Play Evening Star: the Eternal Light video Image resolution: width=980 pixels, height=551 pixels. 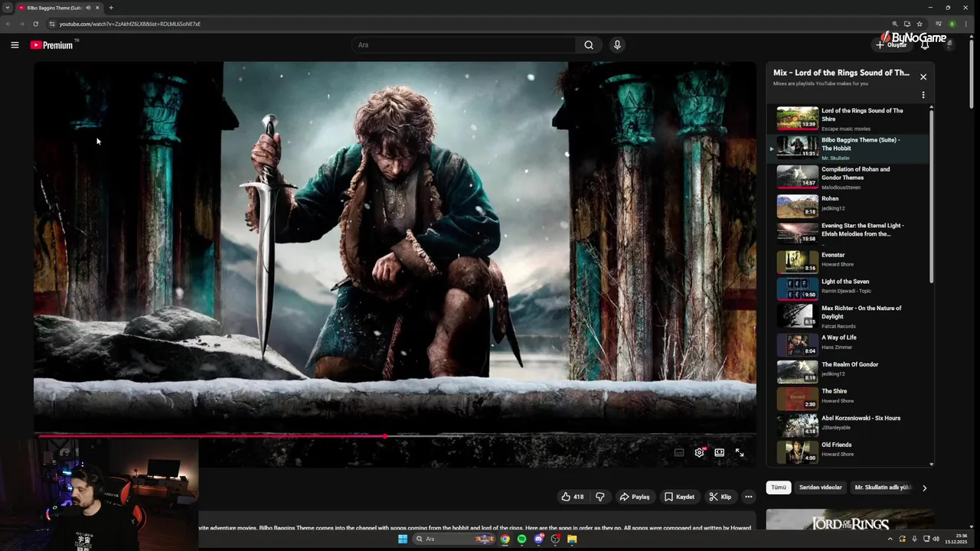click(849, 233)
